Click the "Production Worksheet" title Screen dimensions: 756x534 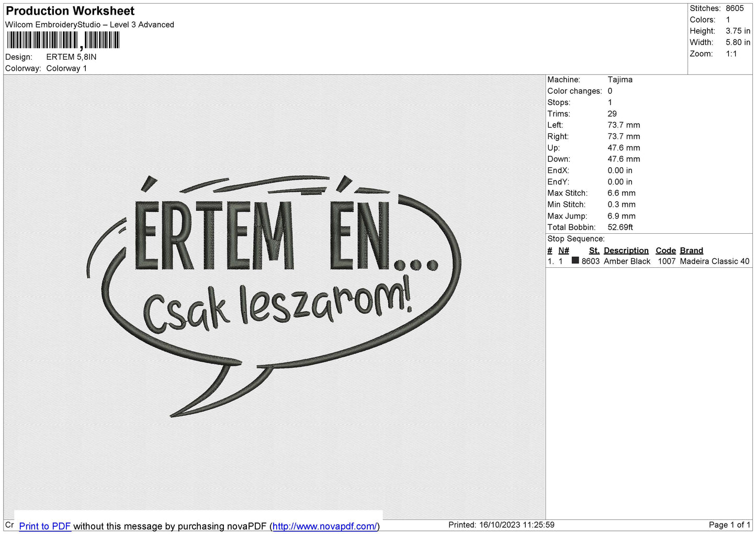coord(70,11)
